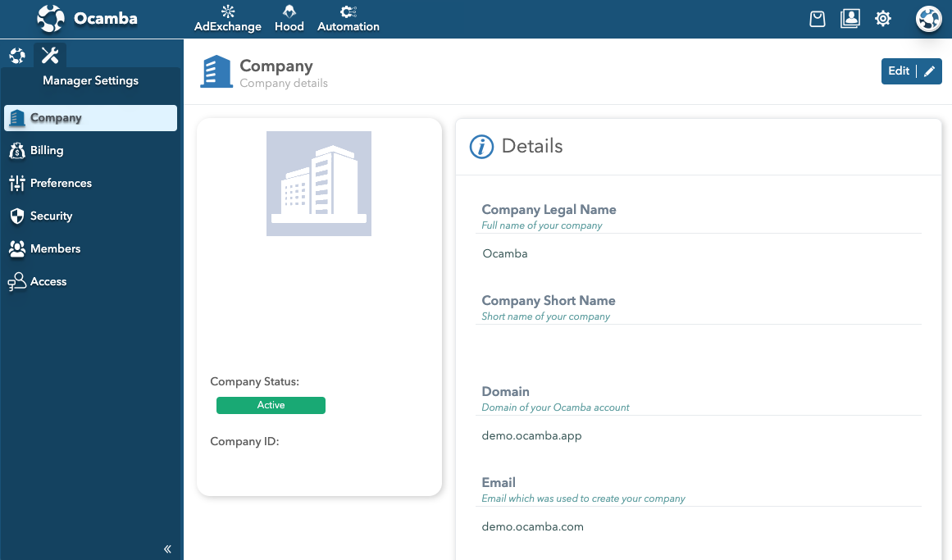Click the pencil icon on Edit button
The width and height of the screenshot is (952, 560).
click(x=929, y=71)
